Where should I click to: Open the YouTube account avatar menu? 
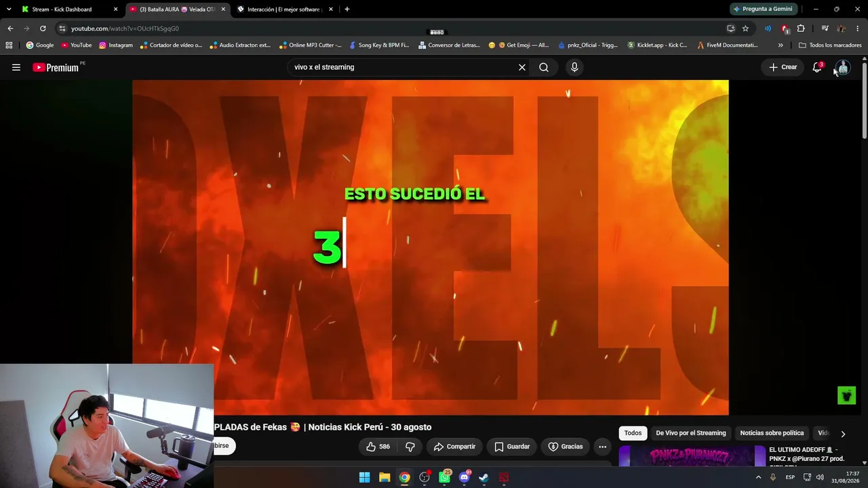click(x=842, y=67)
